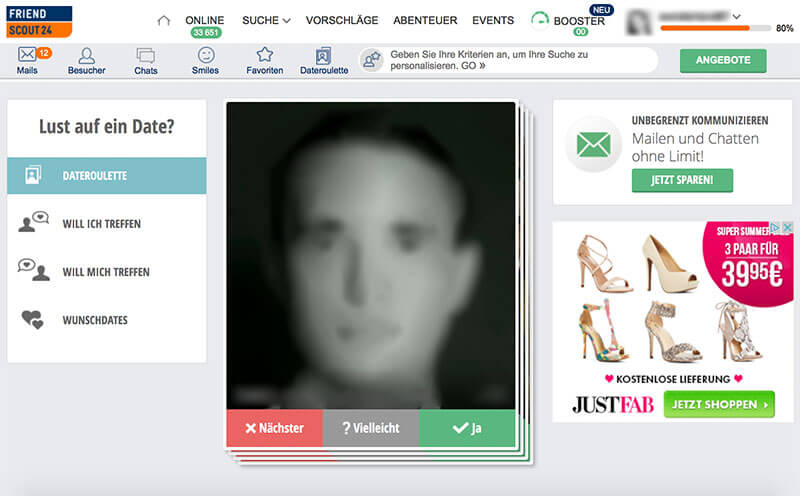This screenshot has width=800, height=496.
Task: Click the blurred profile photo card
Action: coord(370,255)
